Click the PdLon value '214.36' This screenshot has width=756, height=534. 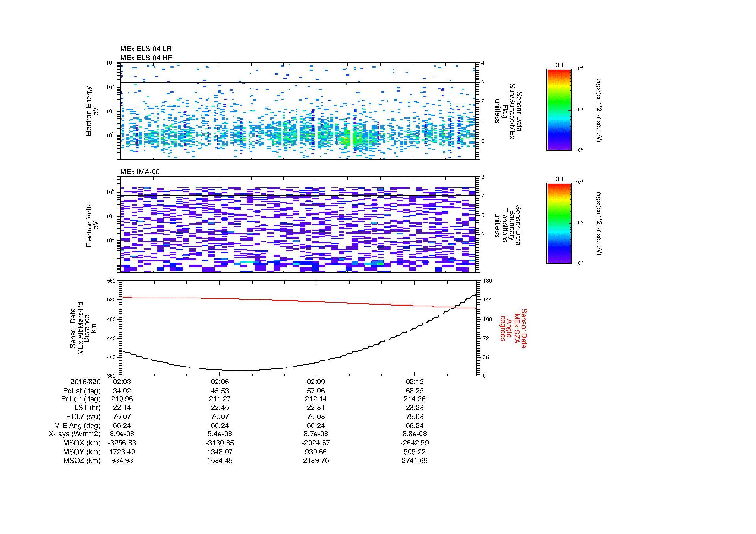click(415, 399)
